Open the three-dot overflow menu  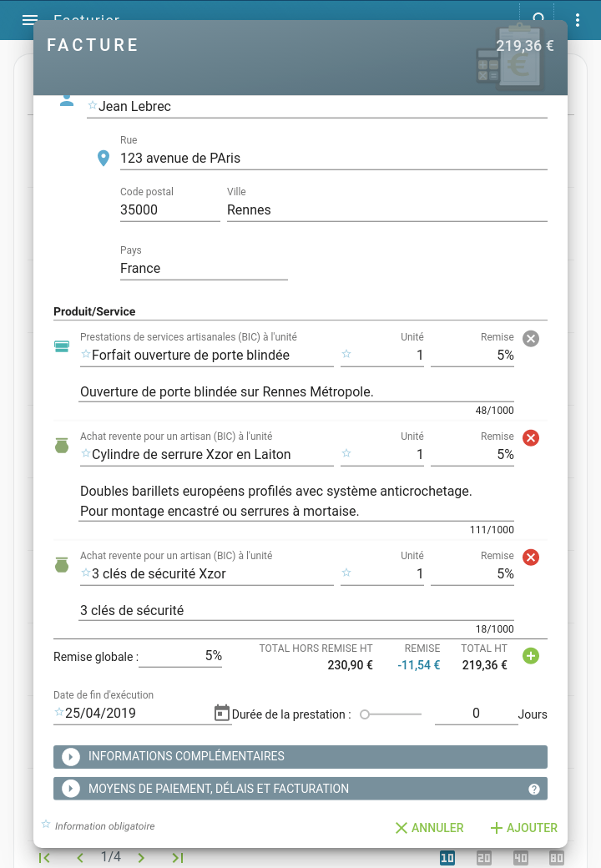coord(577,20)
